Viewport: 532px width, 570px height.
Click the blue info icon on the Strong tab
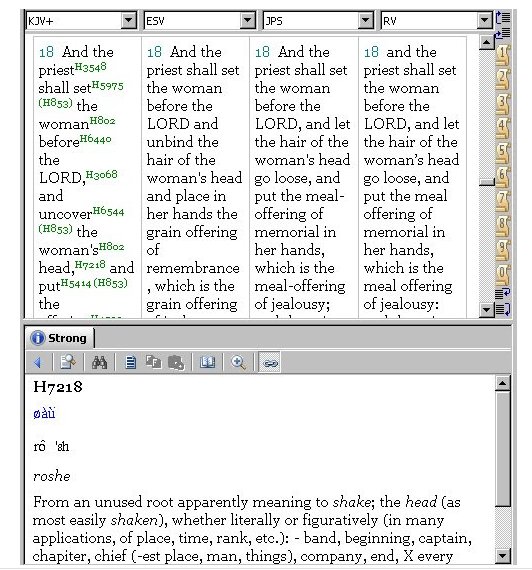coord(38,338)
